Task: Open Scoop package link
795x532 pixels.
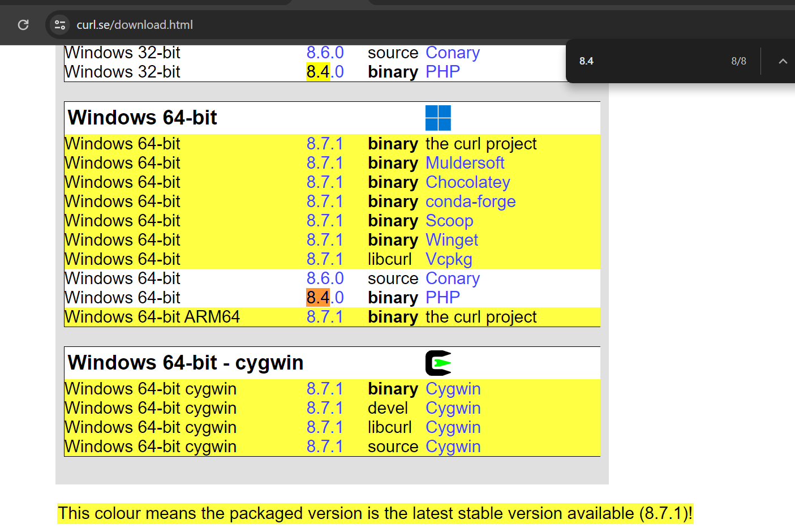Action: coord(449,221)
